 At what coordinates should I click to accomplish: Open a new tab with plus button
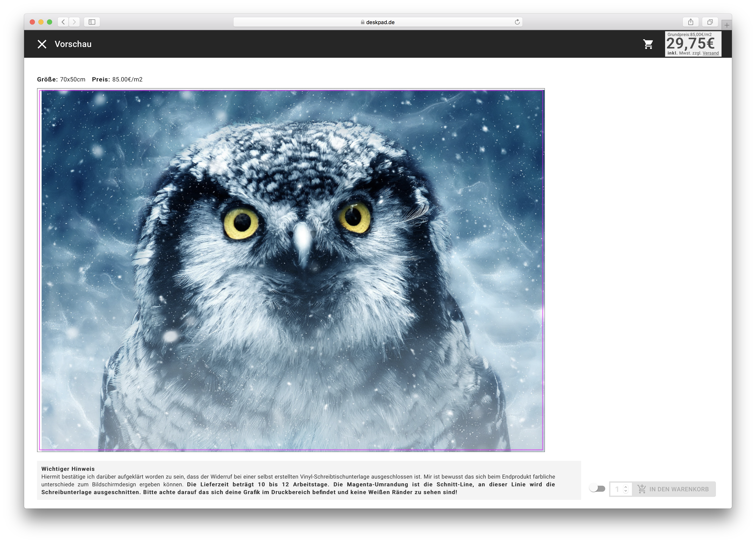727,25
